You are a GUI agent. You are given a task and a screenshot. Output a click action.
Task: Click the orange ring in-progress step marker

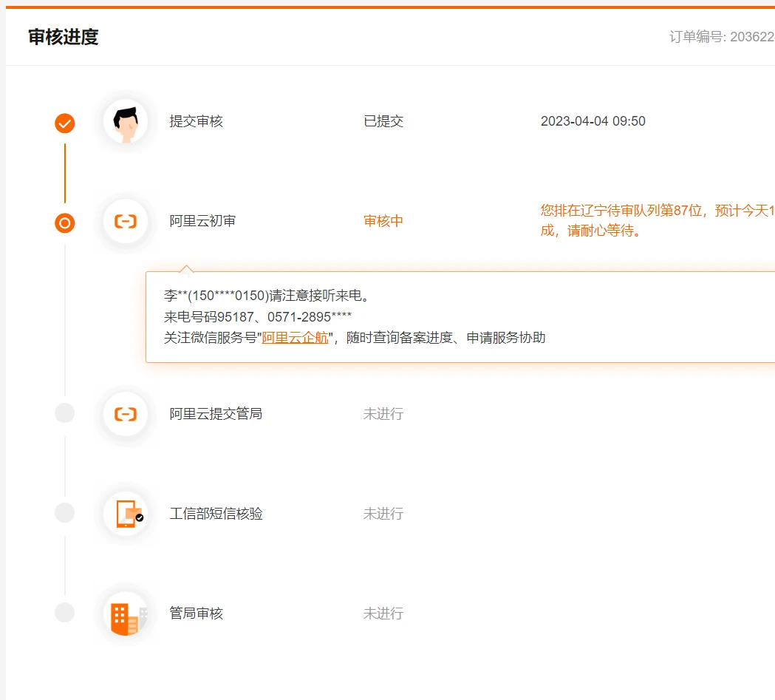65,222
